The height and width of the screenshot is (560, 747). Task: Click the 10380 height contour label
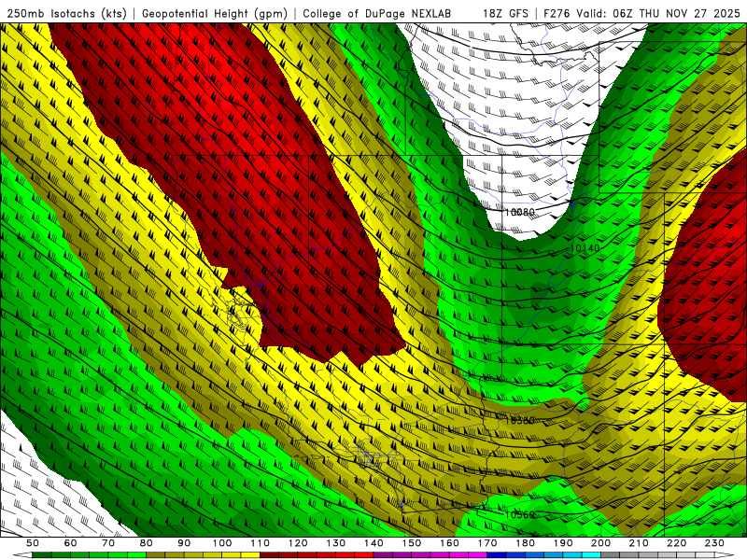click(519, 421)
